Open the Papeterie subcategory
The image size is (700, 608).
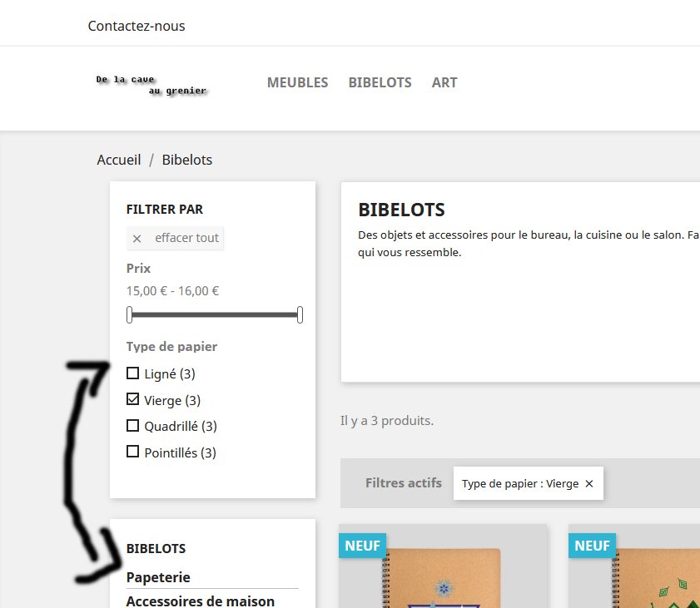[x=158, y=577]
